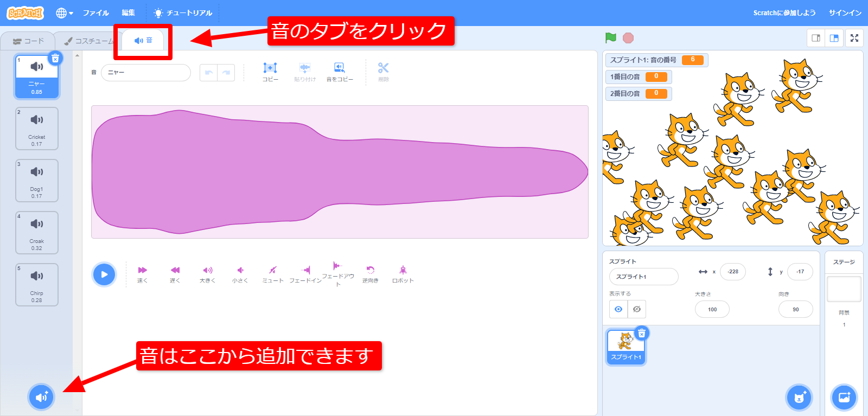Viewport: 868px width, 416px height.
Task: Apply the フェードイン effect
Action: pyautogui.click(x=305, y=274)
